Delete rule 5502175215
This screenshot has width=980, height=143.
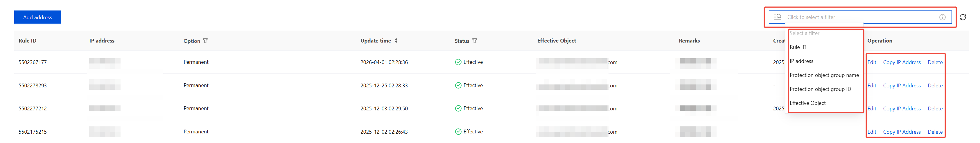(x=935, y=132)
